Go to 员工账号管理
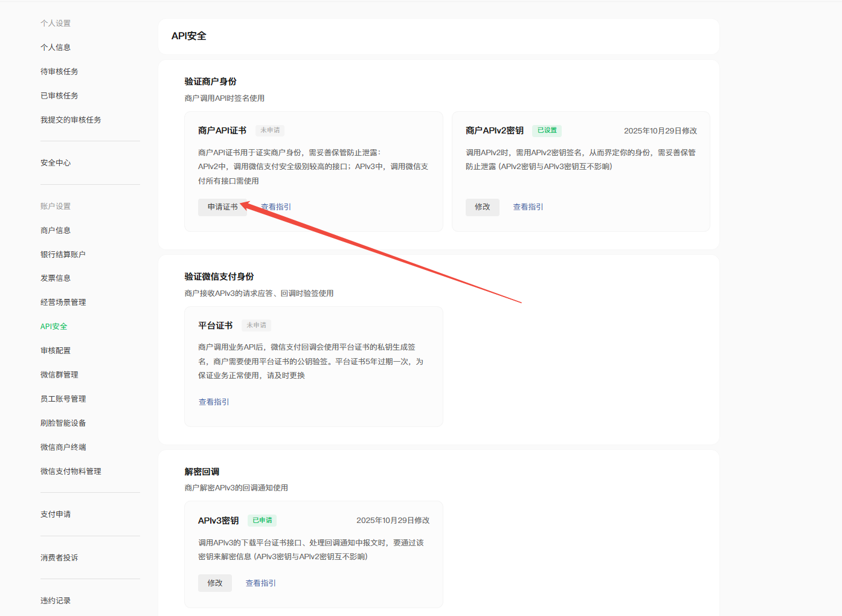The height and width of the screenshot is (616, 842). (x=63, y=399)
